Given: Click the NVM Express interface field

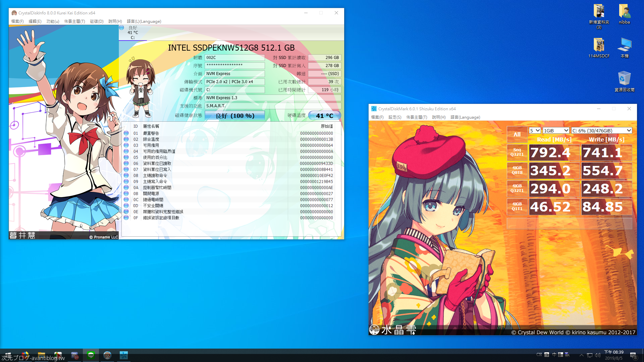Looking at the screenshot, I should pos(235,74).
